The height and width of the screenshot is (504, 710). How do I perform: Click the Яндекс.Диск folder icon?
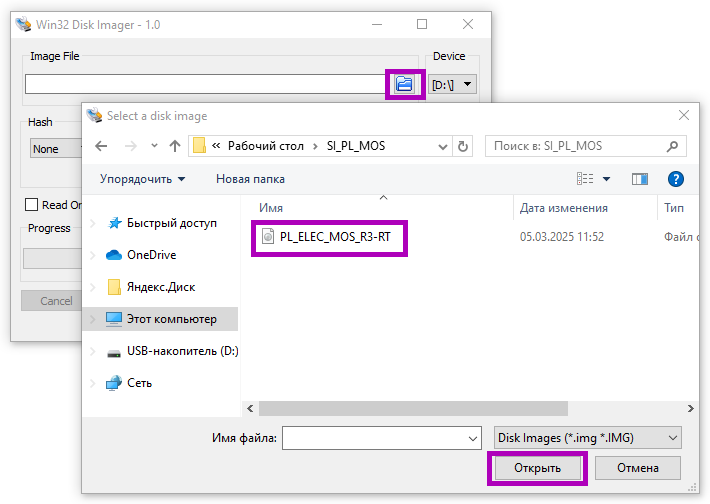[114, 287]
